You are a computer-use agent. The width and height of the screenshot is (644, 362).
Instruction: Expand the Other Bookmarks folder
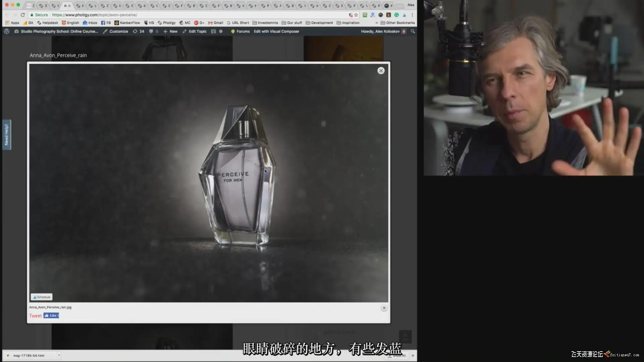tap(397, 23)
